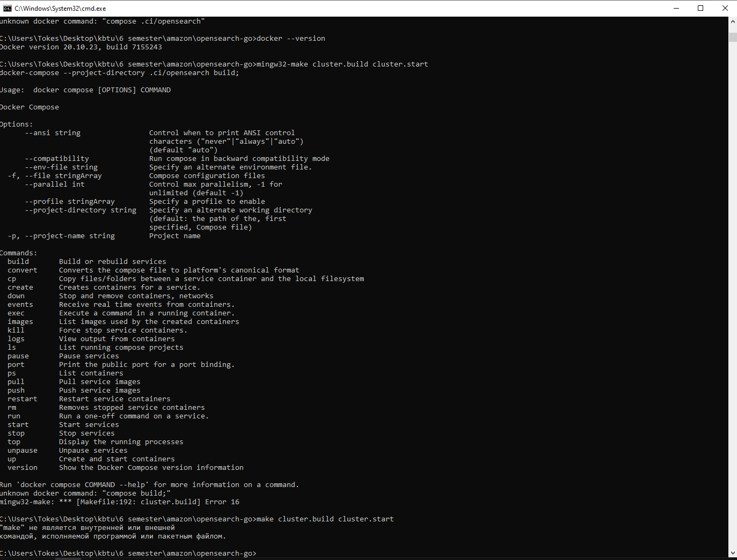Maximize the command prompt window

(700, 8)
